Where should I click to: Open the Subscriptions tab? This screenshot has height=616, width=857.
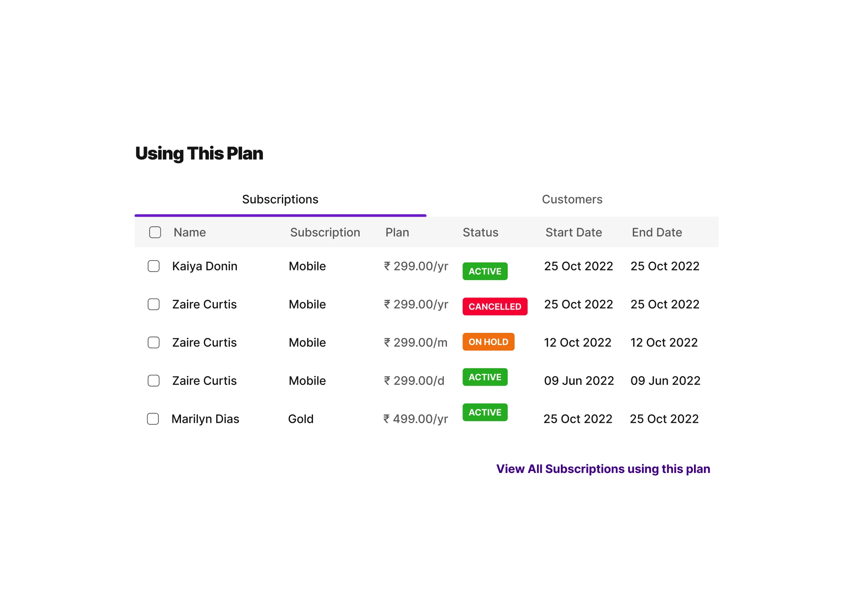click(x=280, y=199)
